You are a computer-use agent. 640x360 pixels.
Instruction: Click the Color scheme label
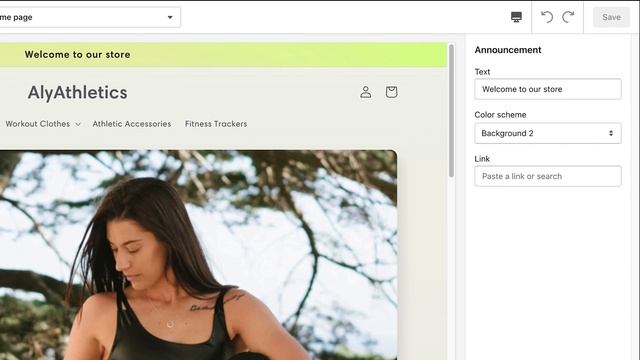pos(500,115)
